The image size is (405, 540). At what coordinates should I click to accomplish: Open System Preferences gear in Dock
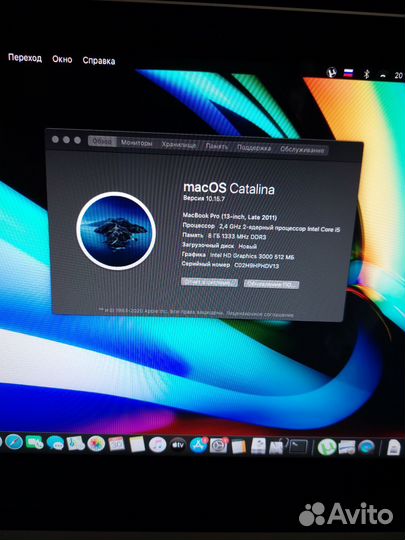tap(219, 446)
